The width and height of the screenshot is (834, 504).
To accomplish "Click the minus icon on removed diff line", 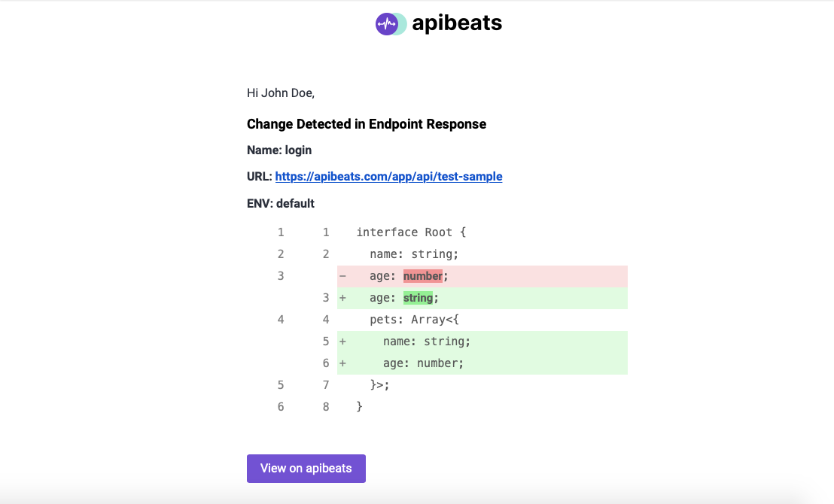I will pyautogui.click(x=342, y=275).
